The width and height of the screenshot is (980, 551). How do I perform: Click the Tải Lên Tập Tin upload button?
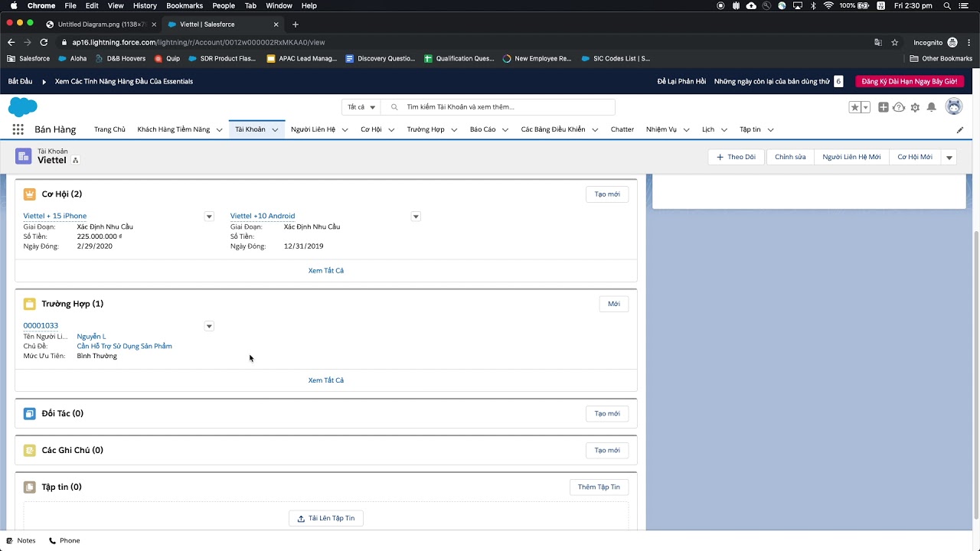tap(326, 518)
